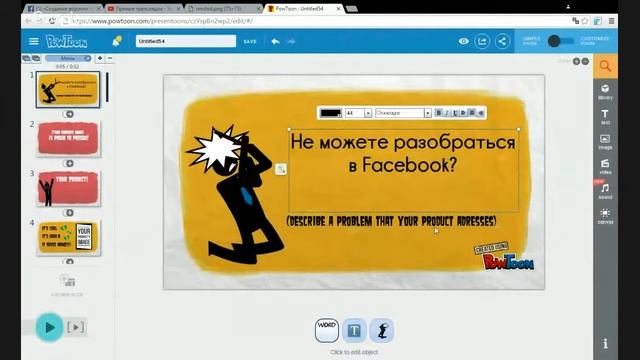Screen dimensions: 640x360
Task: Select the character object button
Action: pyautogui.click(x=382, y=330)
